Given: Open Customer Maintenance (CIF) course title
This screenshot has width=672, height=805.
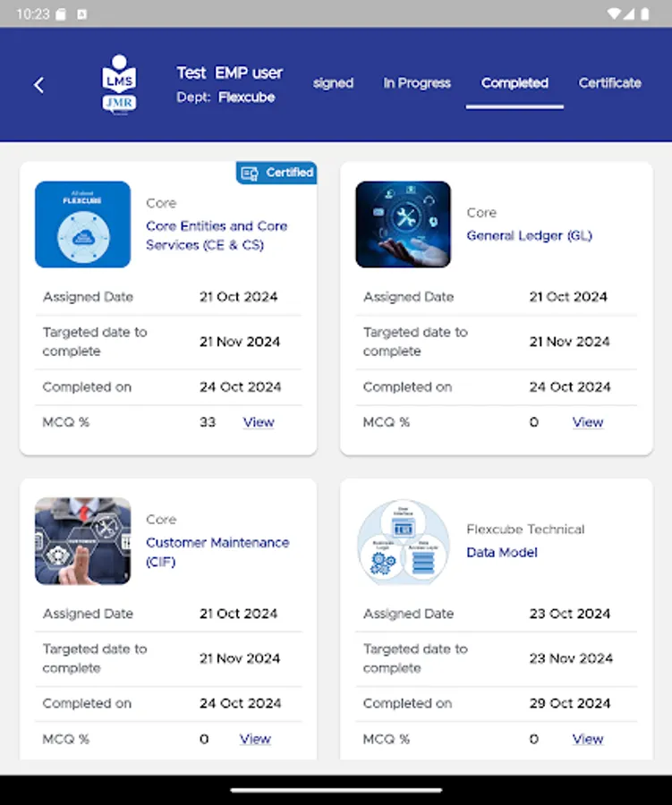Looking at the screenshot, I should pos(217,552).
